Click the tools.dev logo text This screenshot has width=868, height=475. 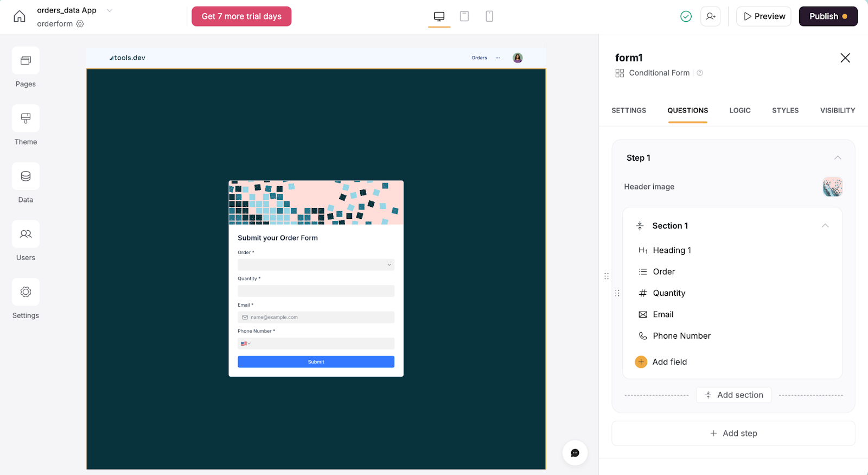point(127,58)
